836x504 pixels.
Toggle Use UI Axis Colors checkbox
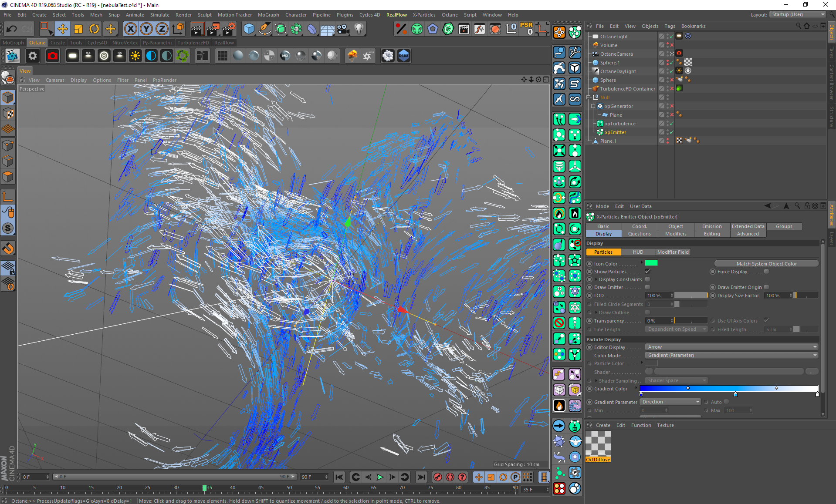pos(766,321)
